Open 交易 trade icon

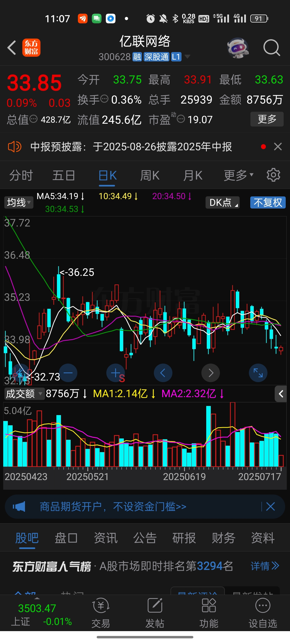click(101, 613)
